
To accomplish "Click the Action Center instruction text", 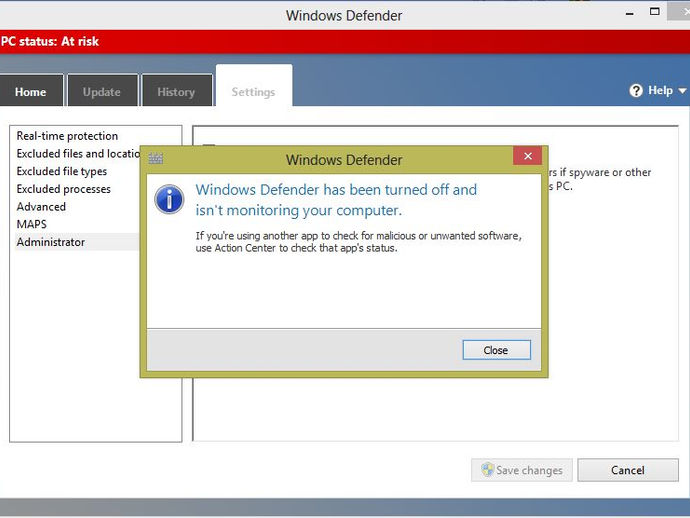I will pos(358,242).
